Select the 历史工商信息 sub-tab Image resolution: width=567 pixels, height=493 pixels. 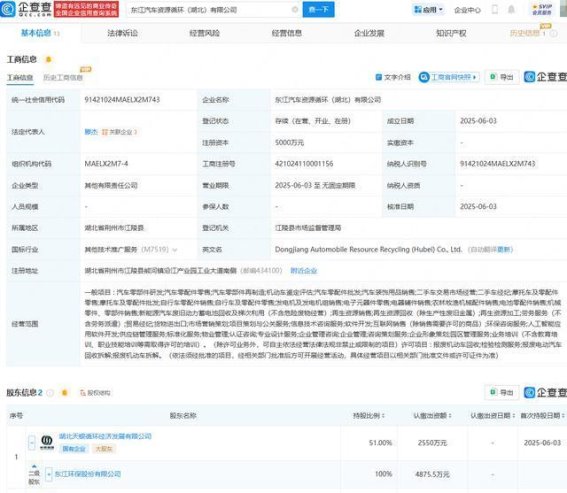[63, 77]
